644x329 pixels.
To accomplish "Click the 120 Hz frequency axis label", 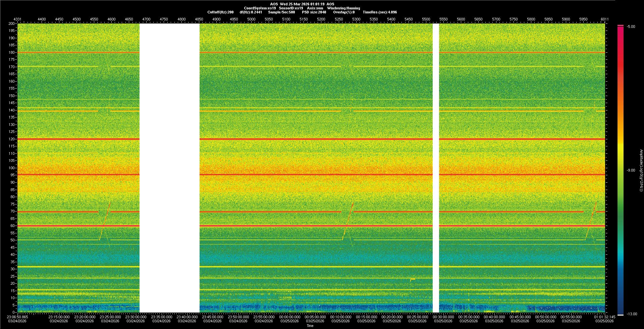I will (x=12, y=139).
